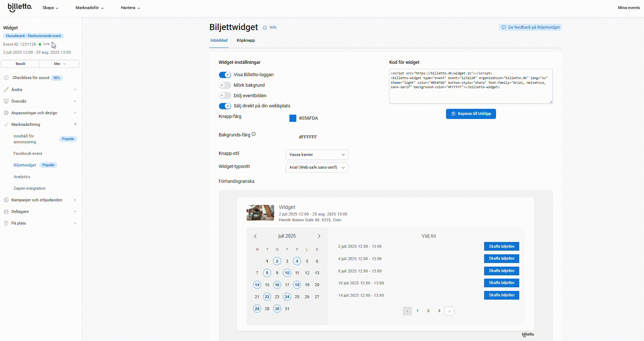
Task: Open the Widget-typsnitt font dropdown
Action: coord(317,168)
